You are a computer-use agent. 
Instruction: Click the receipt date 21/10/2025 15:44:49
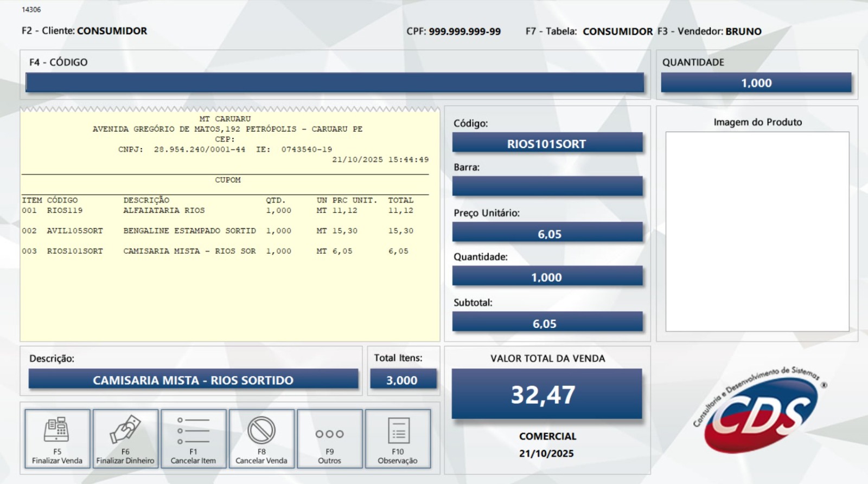(380, 160)
